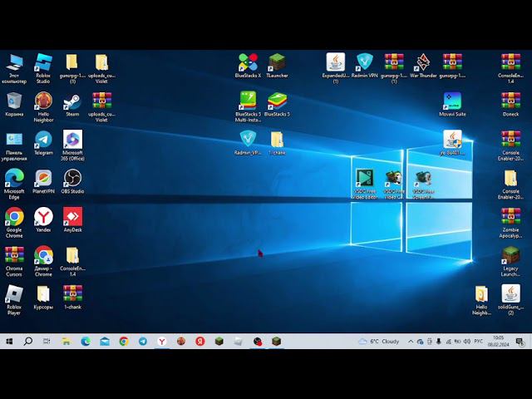The image size is (532, 399).
Task: Launch War Thunder desktop shortcut
Action: pos(423,66)
